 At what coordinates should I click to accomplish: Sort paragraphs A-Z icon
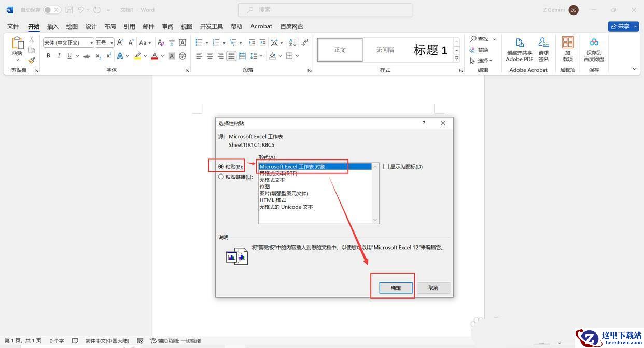293,42
